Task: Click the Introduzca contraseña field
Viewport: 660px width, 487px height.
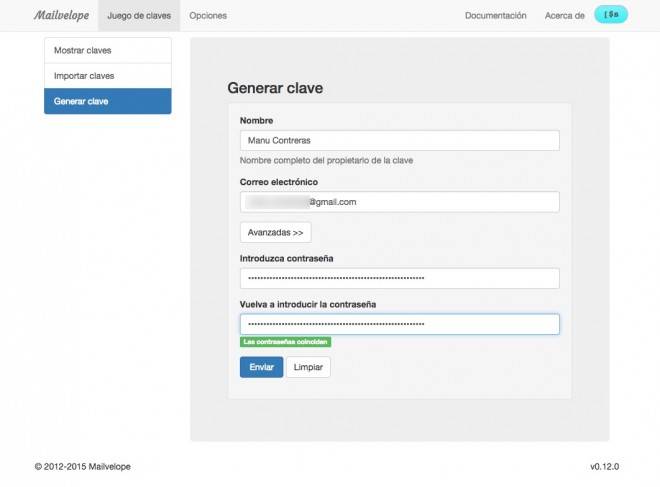Action: tap(399, 278)
